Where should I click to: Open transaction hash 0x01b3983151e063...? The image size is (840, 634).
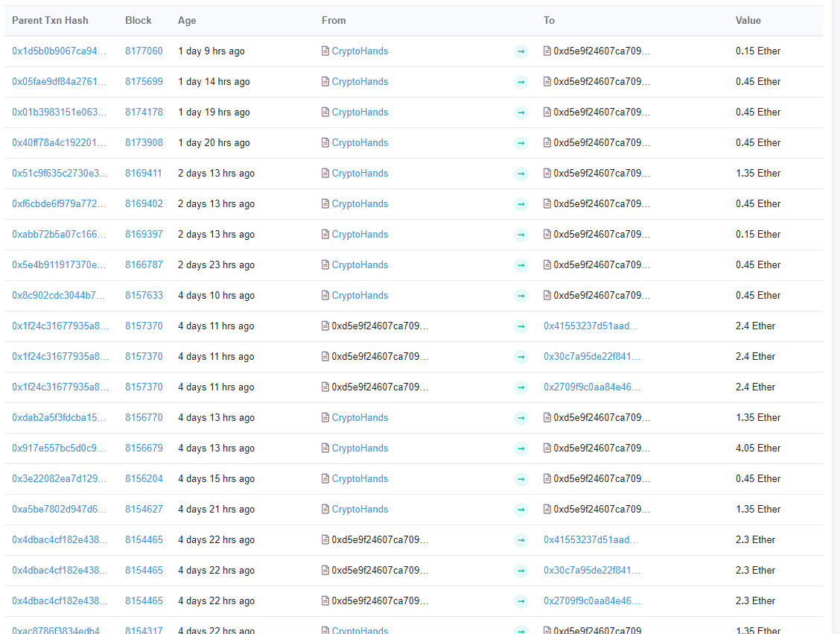[59, 112]
